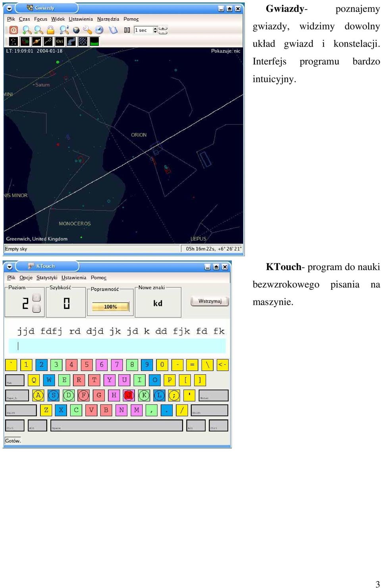This screenshot has height=588, width=381.
Task: Click the open book icon in Gwiazdy toolbar
Action: coord(113,30)
